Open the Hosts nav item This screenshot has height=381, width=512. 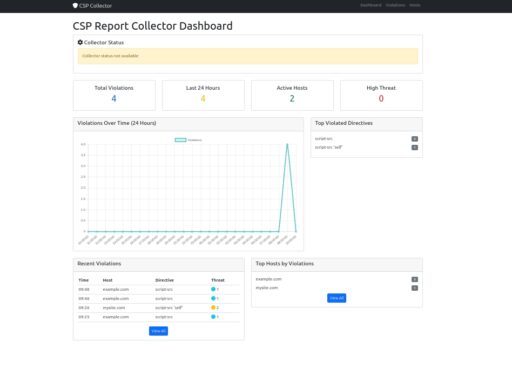pos(415,5)
